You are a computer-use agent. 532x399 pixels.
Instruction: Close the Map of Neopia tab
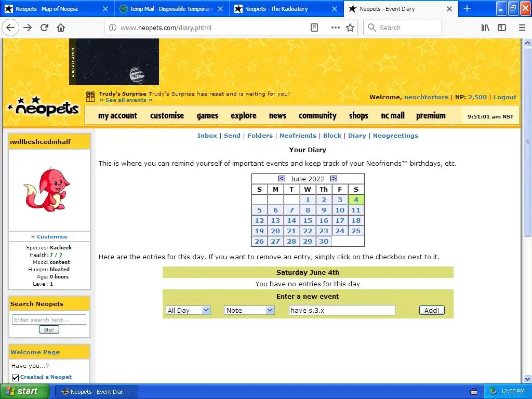pyautogui.click(x=105, y=9)
